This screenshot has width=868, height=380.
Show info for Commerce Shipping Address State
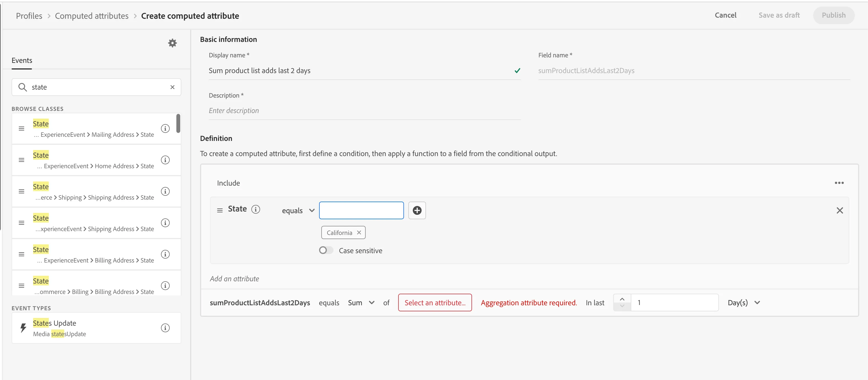(165, 192)
